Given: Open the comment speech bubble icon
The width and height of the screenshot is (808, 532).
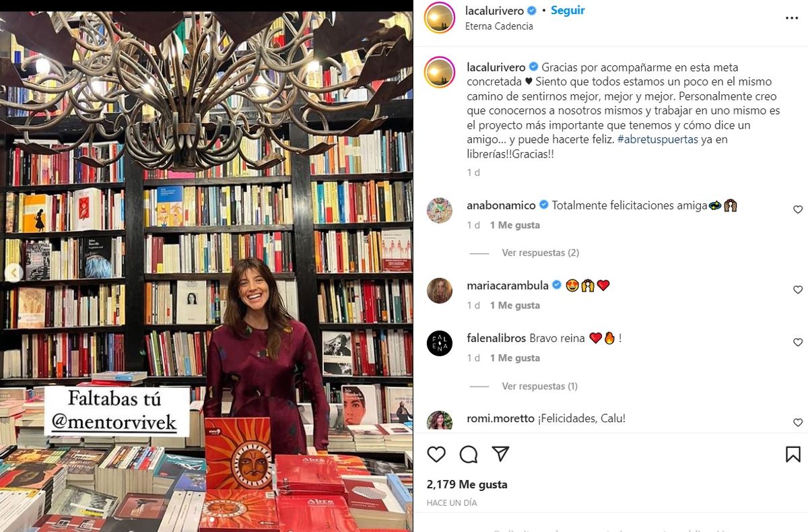Looking at the screenshot, I should [x=469, y=455].
